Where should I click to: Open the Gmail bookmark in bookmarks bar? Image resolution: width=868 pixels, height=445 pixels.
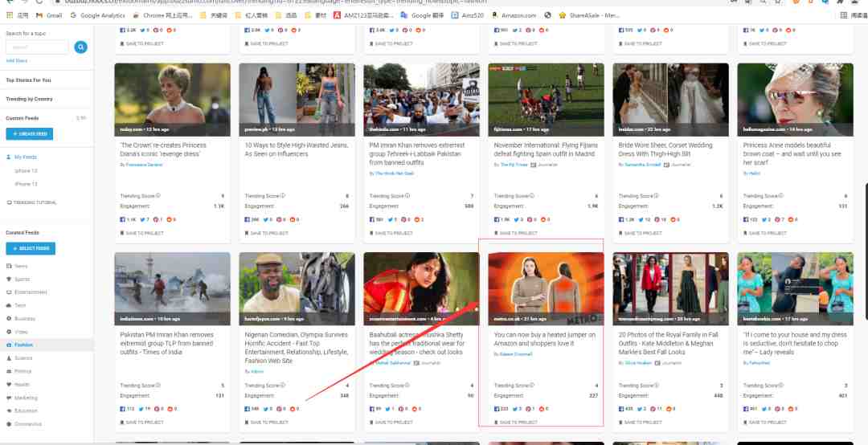[x=49, y=15]
